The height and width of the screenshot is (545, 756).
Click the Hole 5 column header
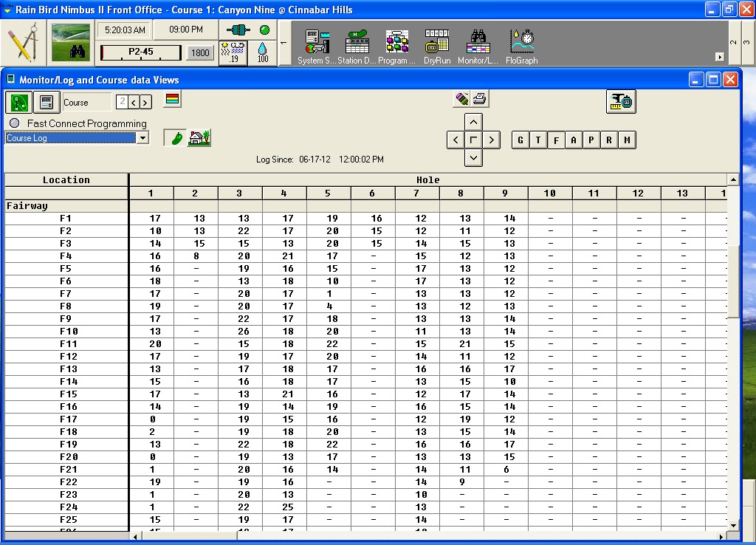tap(329, 193)
